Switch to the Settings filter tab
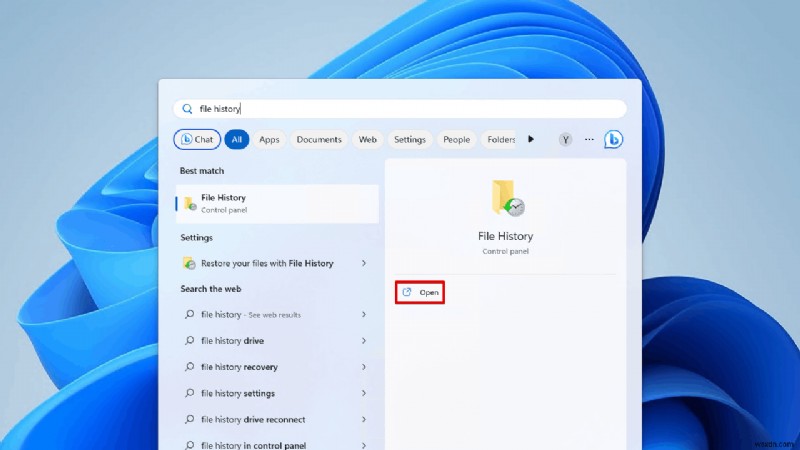This screenshot has width=800, height=450. (410, 139)
